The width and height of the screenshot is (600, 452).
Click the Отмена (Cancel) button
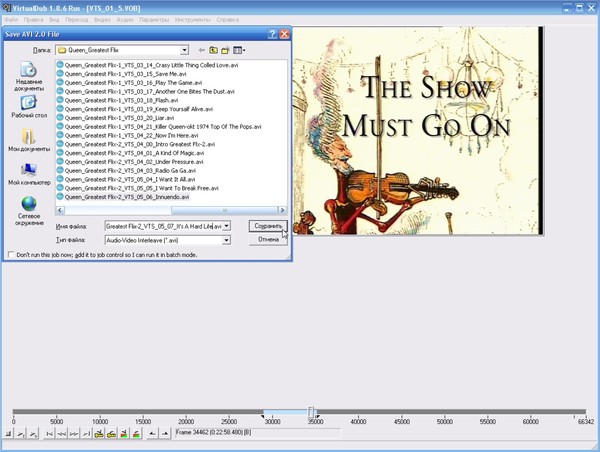268,240
